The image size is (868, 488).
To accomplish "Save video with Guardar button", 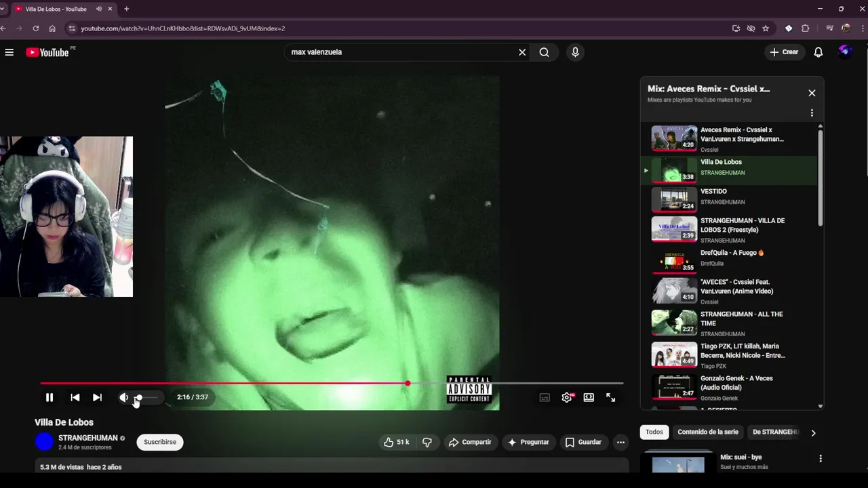I will point(583,442).
